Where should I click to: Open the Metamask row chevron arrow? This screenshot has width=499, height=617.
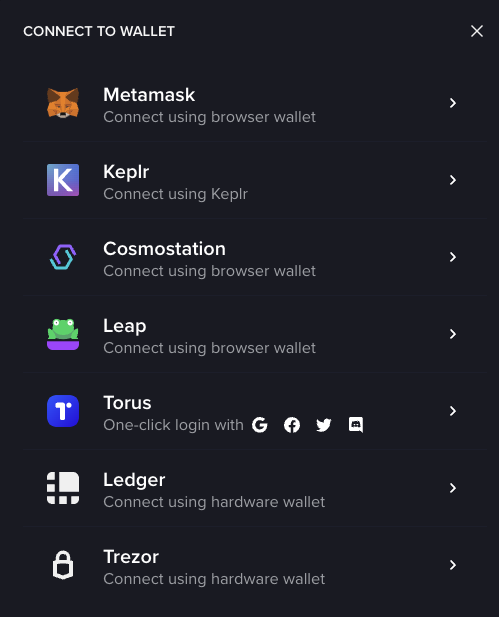(x=453, y=103)
